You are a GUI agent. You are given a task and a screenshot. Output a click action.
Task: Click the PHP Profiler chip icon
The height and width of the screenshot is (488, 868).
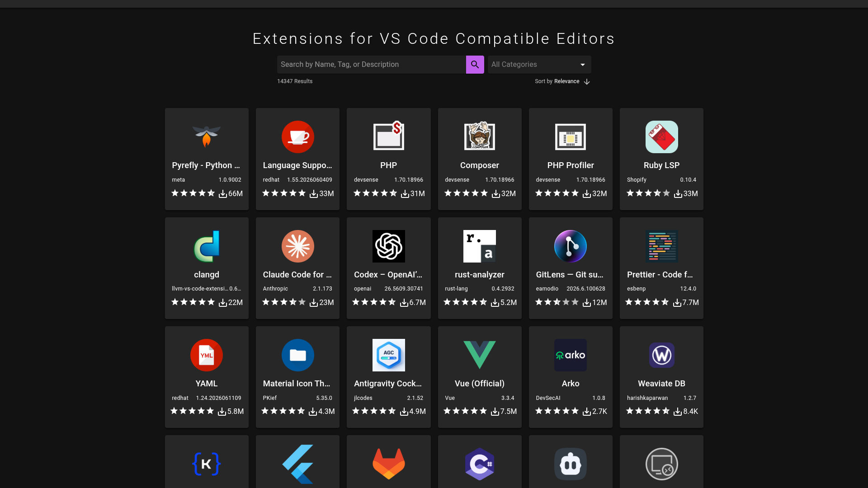point(571,137)
